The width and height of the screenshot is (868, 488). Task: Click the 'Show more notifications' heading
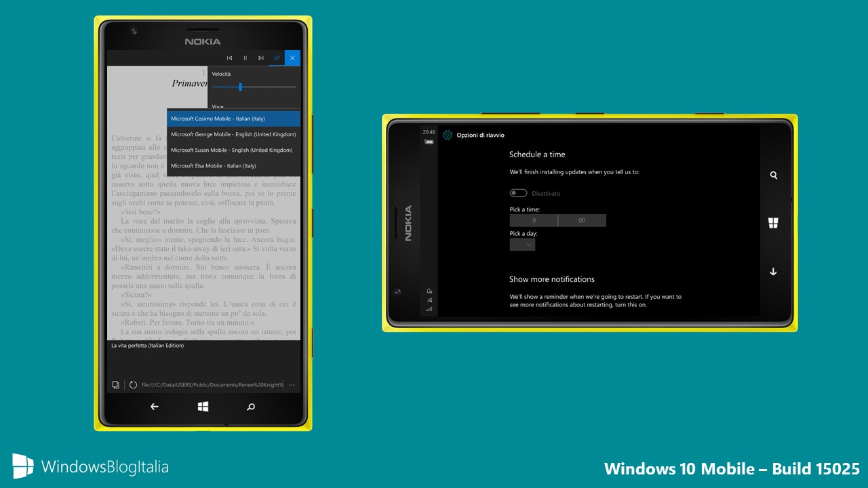coord(552,279)
